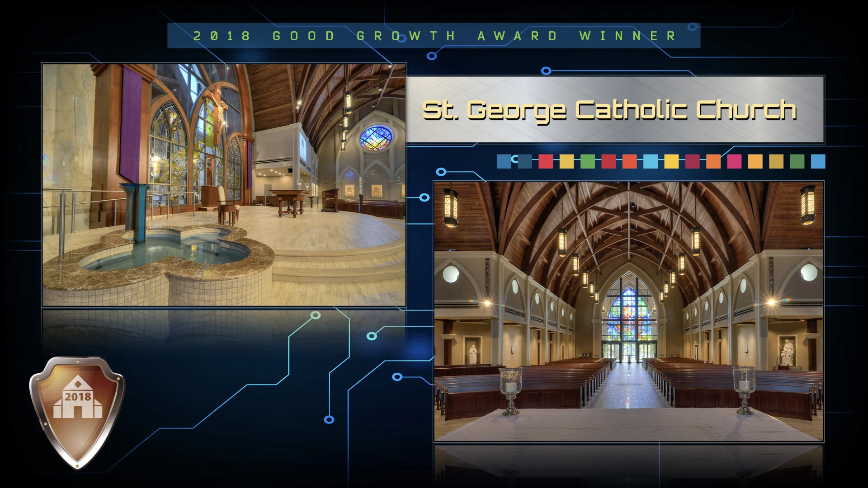Open the church nave interior photo
The height and width of the screenshot is (488, 868).
point(629,311)
